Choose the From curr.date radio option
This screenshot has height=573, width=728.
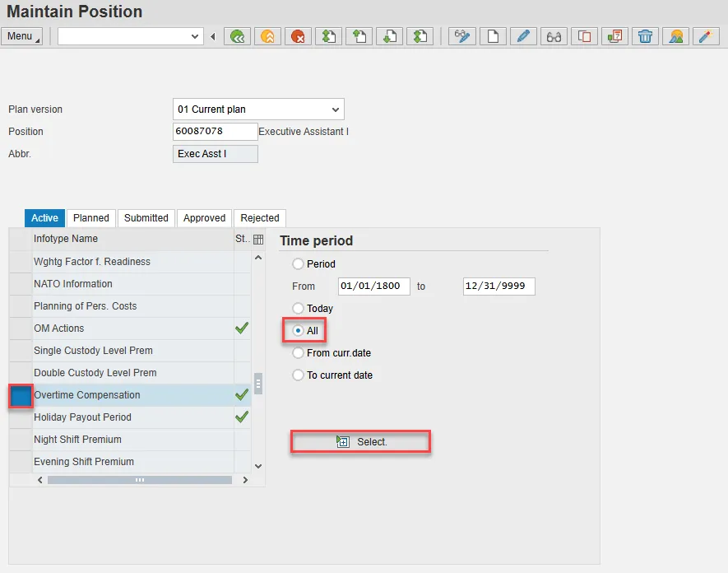[299, 353]
